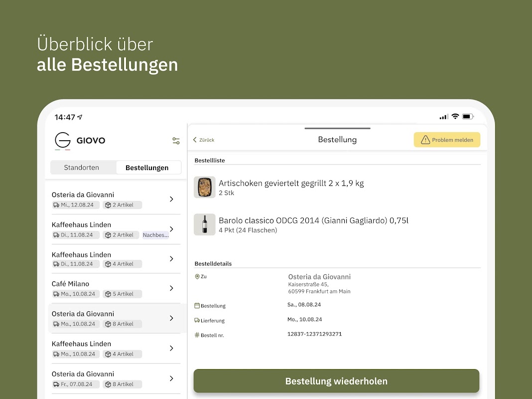Click the location arrow icon beside the time

[80, 117]
